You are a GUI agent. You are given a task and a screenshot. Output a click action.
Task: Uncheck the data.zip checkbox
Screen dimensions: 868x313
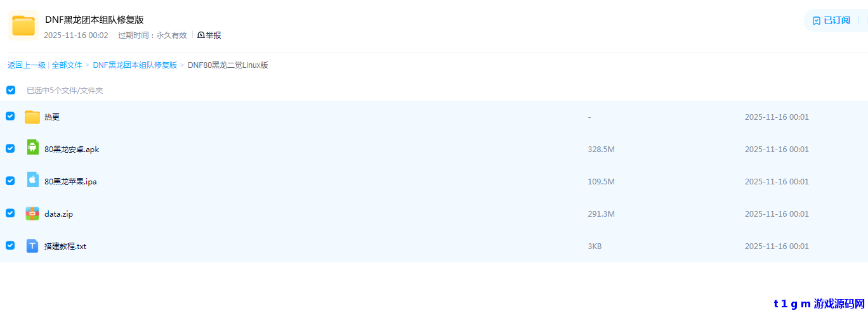10,213
